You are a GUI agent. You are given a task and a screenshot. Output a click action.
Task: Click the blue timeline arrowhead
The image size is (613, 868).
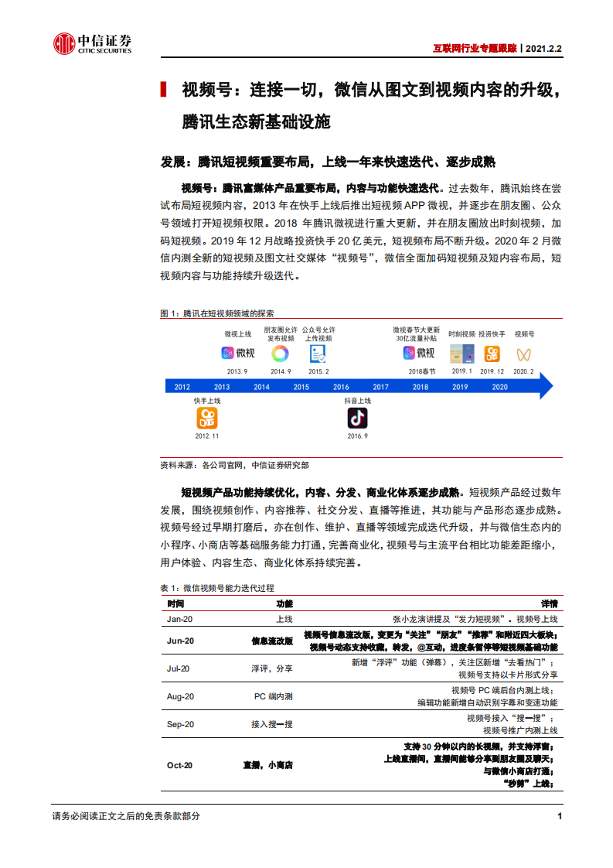click(546, 386)
